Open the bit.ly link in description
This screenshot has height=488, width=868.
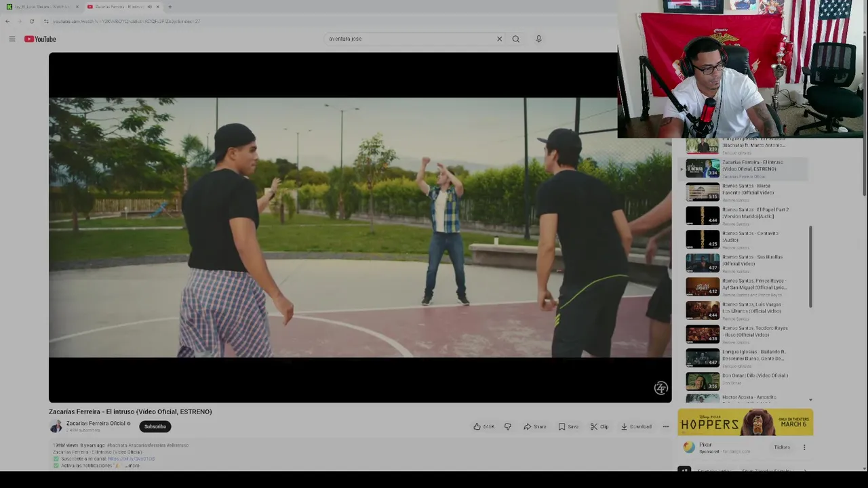(x=130, y=459)
